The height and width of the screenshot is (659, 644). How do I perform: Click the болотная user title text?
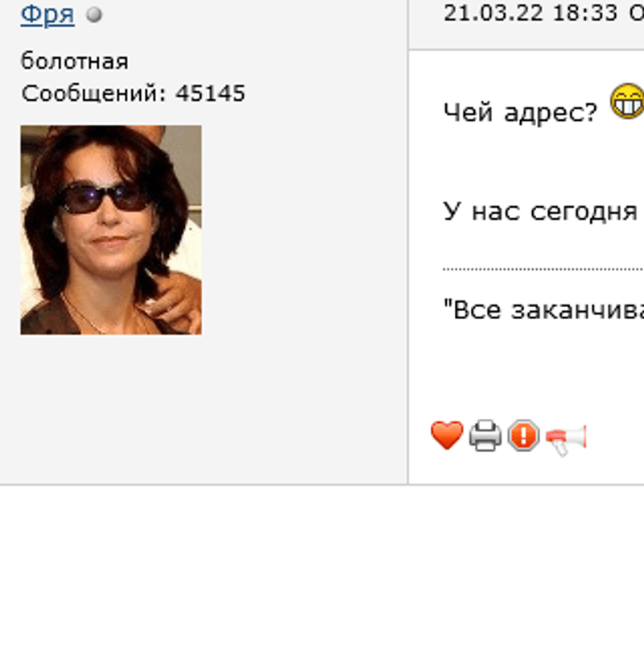tap(74, 61)
